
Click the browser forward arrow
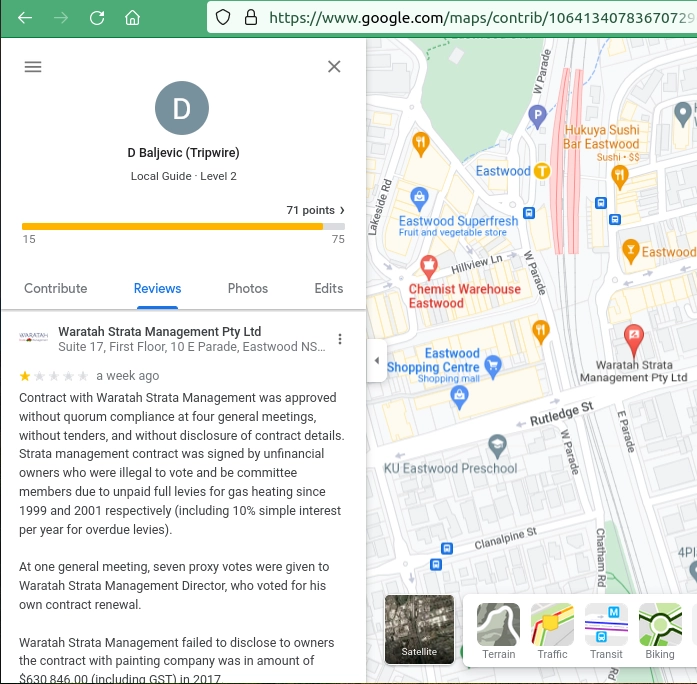pos(61,18)
